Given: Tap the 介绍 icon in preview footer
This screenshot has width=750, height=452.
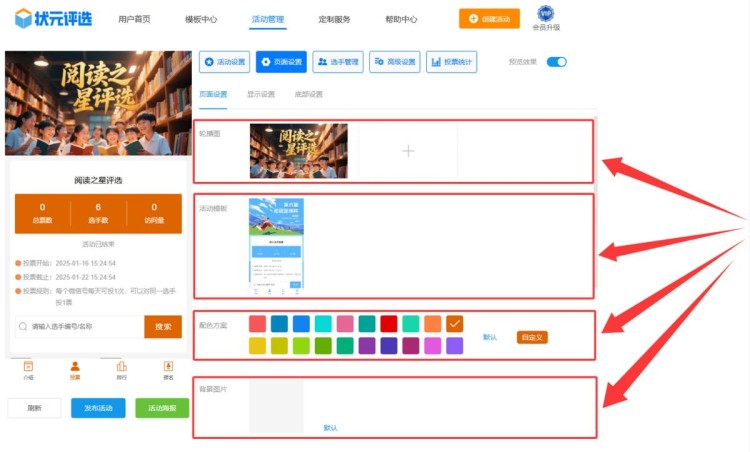Looking at the screenshot, I should click(28, 368).
